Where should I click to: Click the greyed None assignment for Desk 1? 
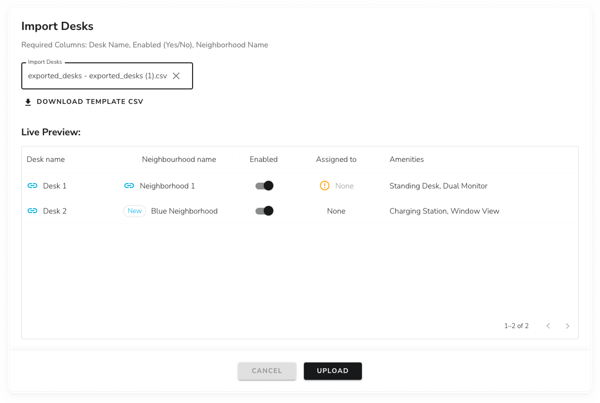point(344,186)
